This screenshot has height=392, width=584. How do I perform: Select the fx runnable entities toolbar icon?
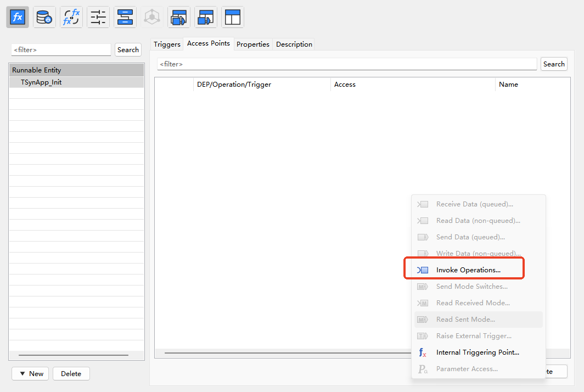[x=18, y=17]
